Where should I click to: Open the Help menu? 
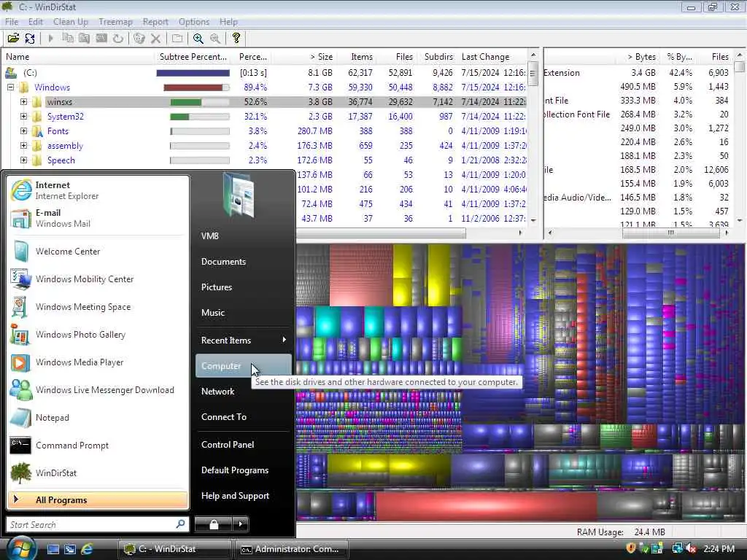pos(228,22)
